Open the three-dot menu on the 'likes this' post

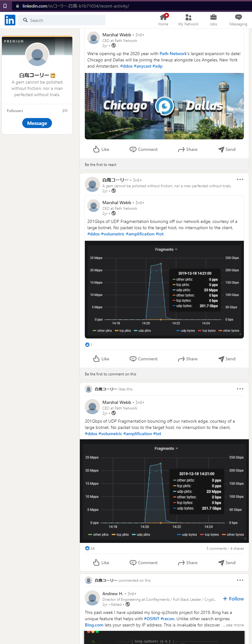(x=240, y=389)
